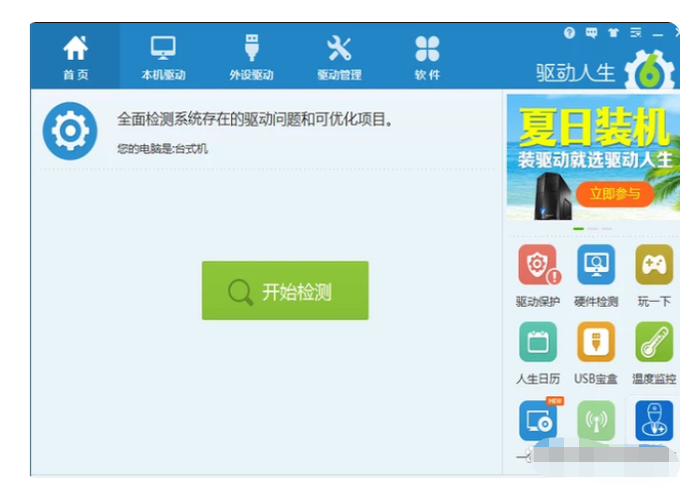
Task: Open the 玩一下 gamepad icon
Action: click(654, 266)
